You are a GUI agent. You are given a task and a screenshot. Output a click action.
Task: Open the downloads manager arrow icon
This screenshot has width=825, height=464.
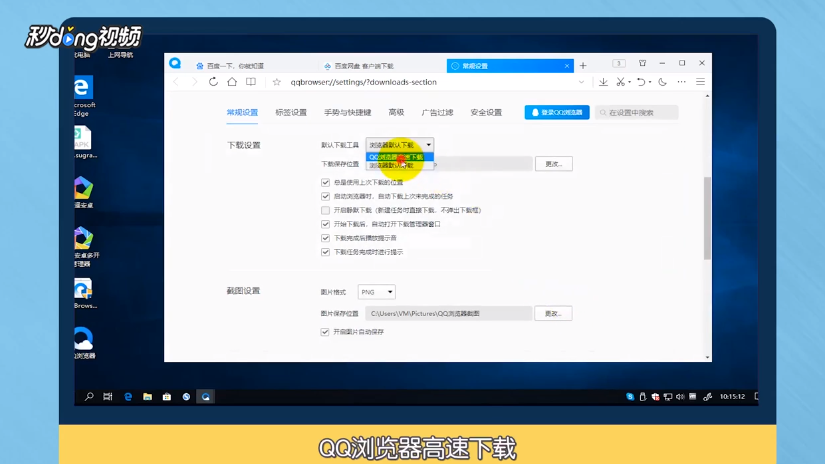[x=603, y=82]
